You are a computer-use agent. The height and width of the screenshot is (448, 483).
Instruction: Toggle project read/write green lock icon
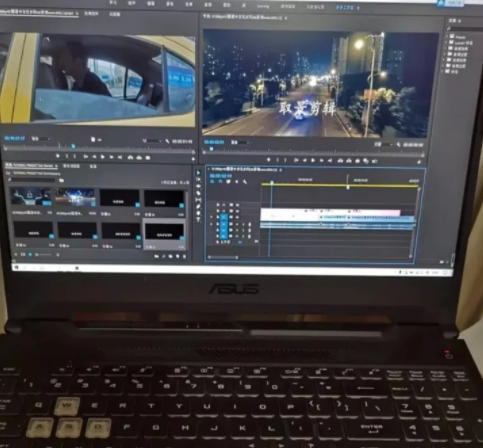pyautogui.click(x=15, y=254)
